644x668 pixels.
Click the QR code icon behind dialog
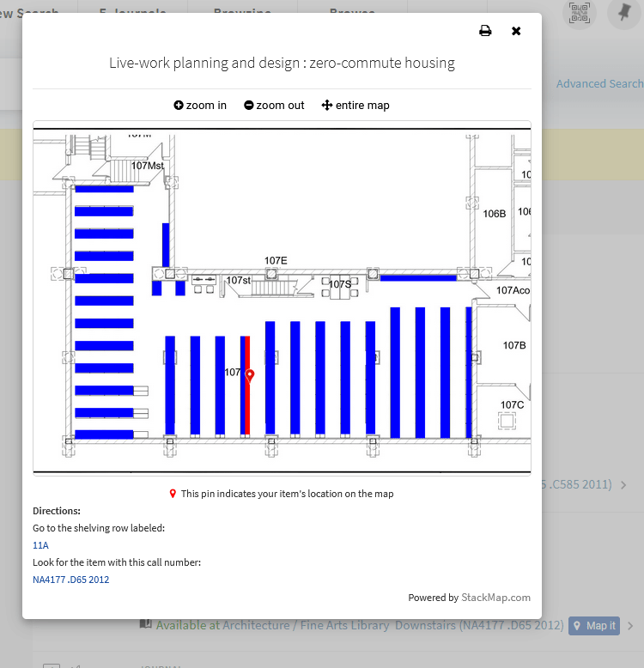580,13
